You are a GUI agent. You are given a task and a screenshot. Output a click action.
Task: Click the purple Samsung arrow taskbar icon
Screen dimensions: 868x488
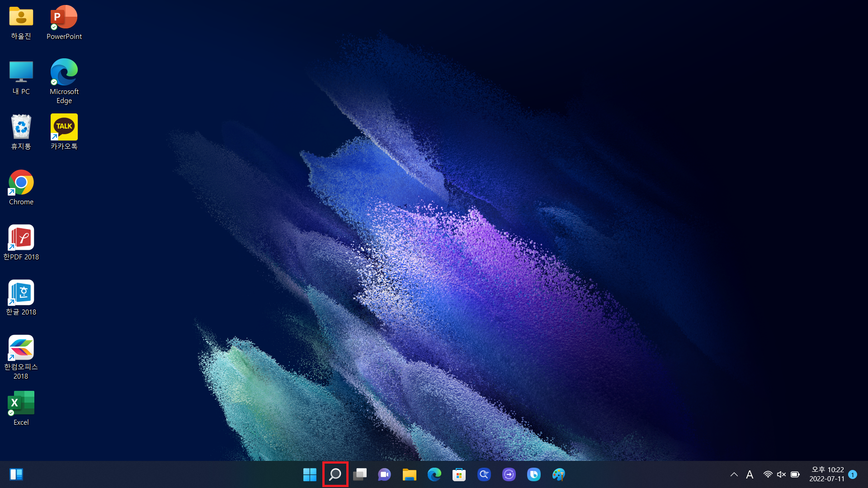pos(509,474)
